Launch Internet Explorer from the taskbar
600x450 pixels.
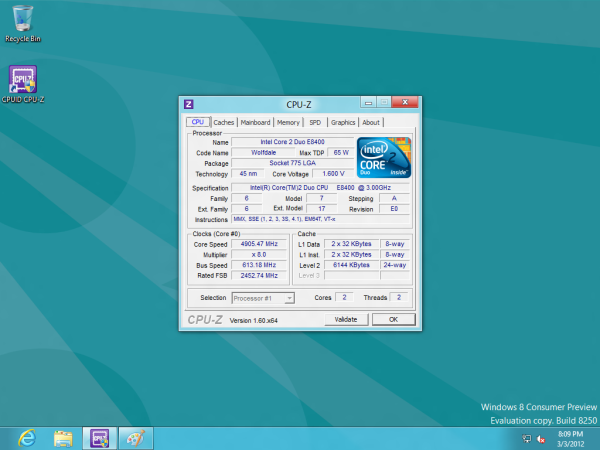(x=27, y=439)
